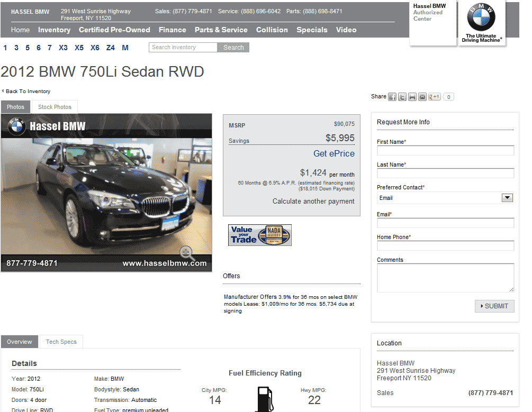Screen dimensions: 532x412
Task: Click the share count bubble
Action: pyautogui.click(x=448, y=97)
